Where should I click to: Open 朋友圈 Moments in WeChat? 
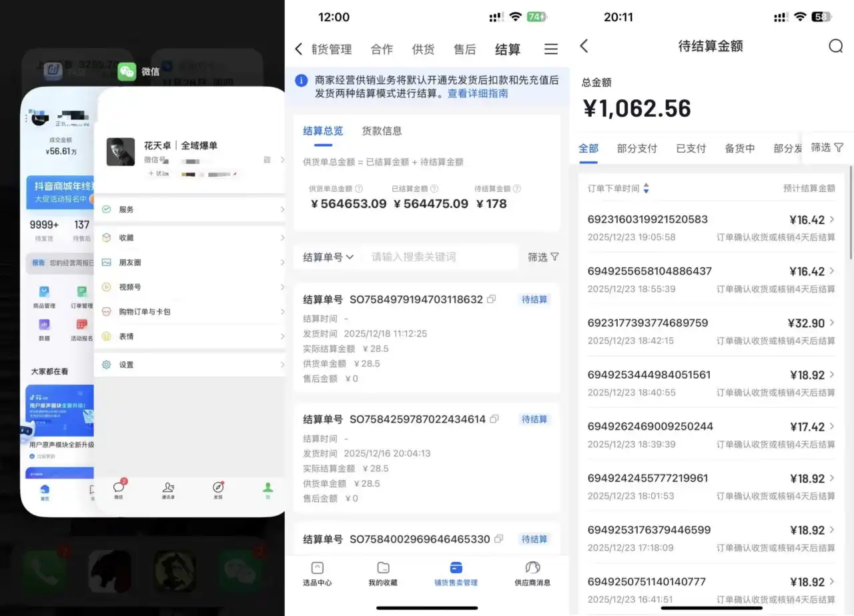click(x=190, y=263)
